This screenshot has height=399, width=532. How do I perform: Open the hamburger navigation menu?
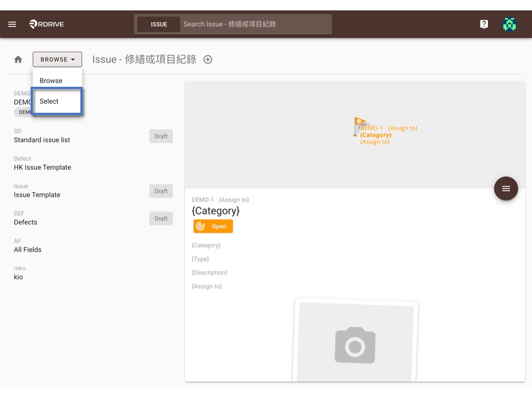tap(12, 24)
